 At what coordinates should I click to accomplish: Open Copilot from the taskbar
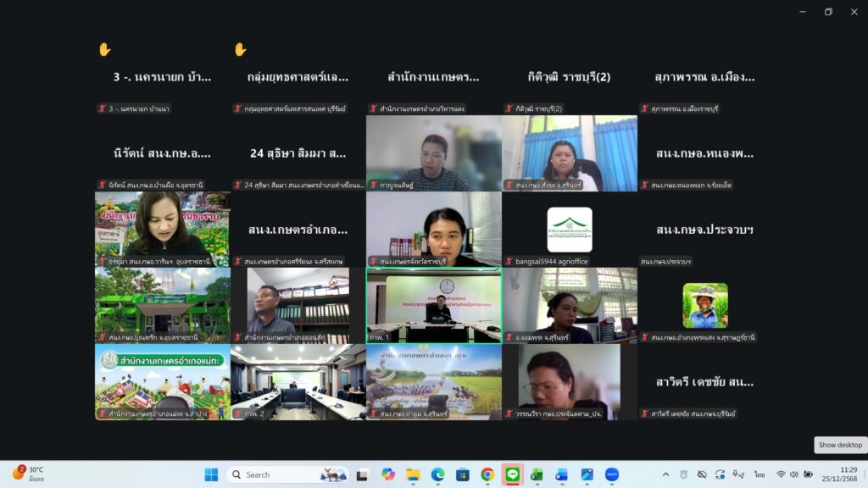(x=388, y=474)
